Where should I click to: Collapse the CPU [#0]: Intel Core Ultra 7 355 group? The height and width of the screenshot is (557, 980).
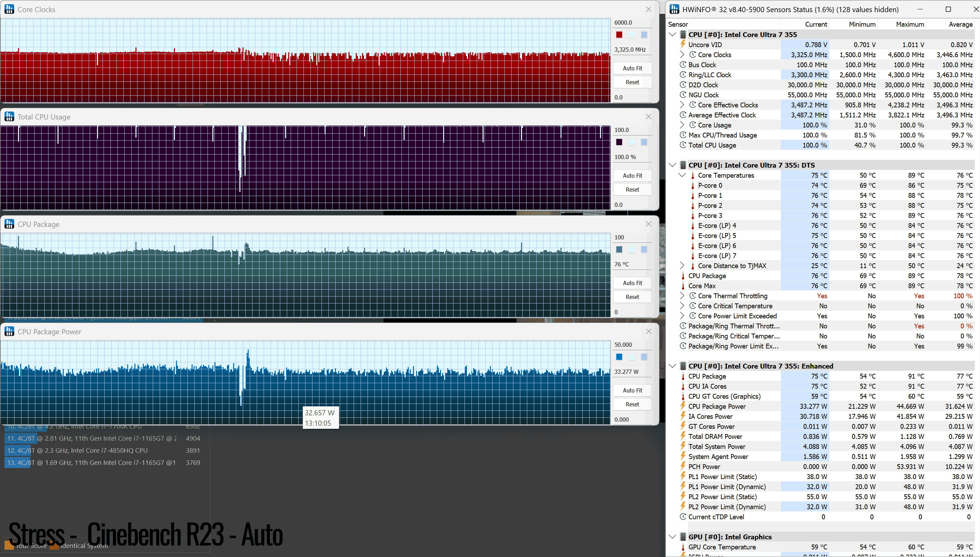coord(672,34)
